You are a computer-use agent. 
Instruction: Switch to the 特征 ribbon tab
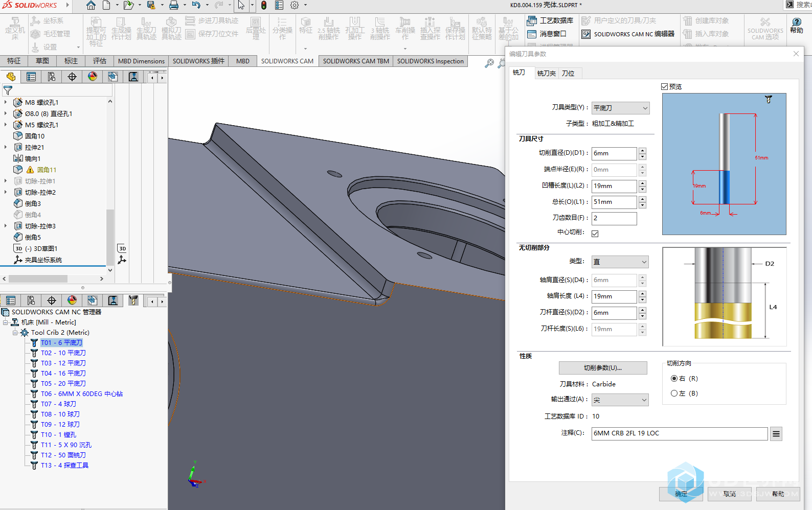(14, 61)
